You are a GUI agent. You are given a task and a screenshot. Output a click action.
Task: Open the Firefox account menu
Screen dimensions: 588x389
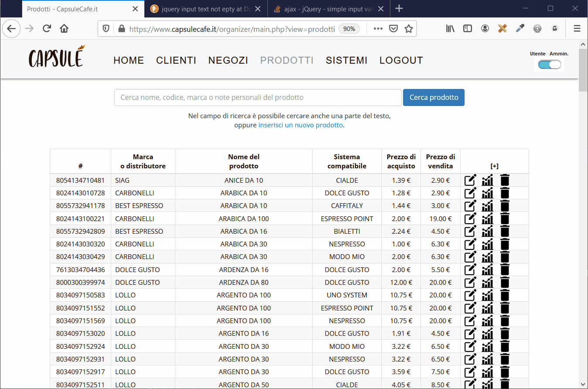pos(485,29)
